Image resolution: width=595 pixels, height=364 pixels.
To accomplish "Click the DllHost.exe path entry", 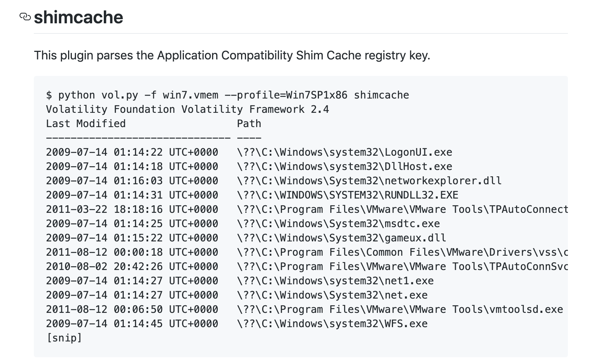I will tap(345, 167).
